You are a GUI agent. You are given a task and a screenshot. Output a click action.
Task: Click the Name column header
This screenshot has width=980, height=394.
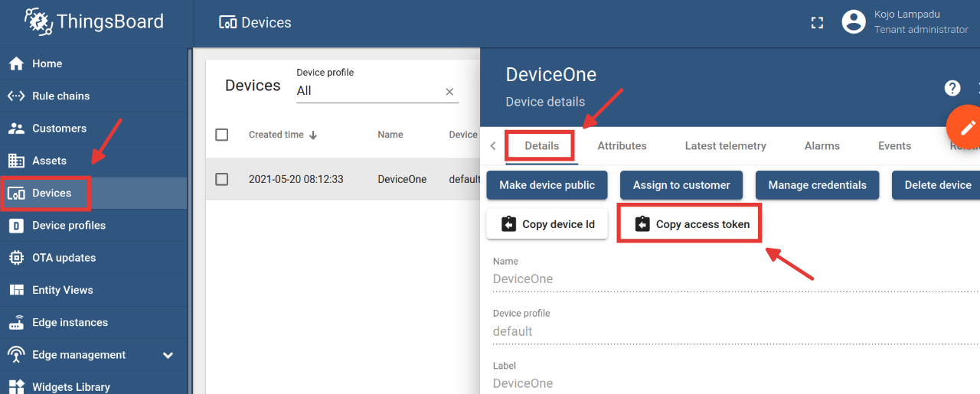pos(390,135)
